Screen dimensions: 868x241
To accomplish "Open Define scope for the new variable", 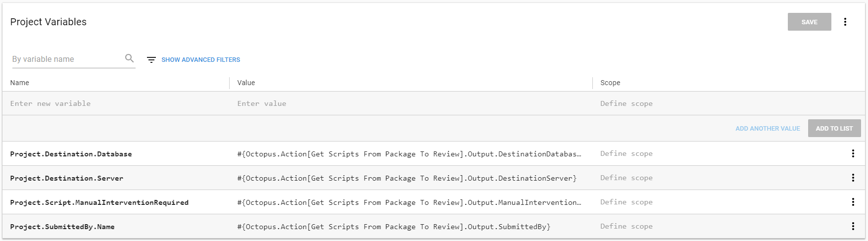I will click(627, 103).
